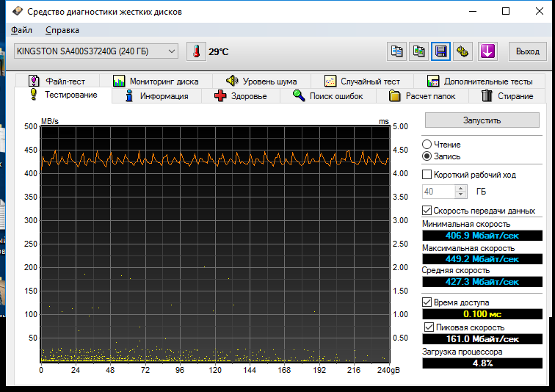The image size is (555, 392).
Task: Open the Справка menu
Action: pos(62,30)
